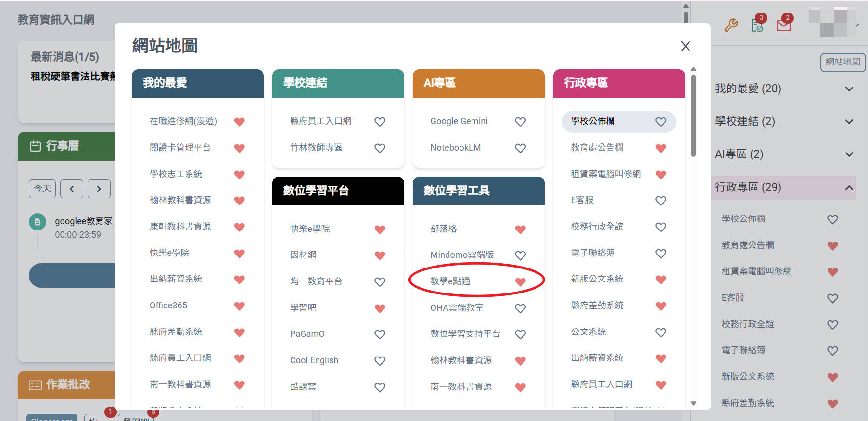Screen dimensions: 868x421
Task: Open 南一教科書資源 under 數位學習工具
Action: click(461, 387)
